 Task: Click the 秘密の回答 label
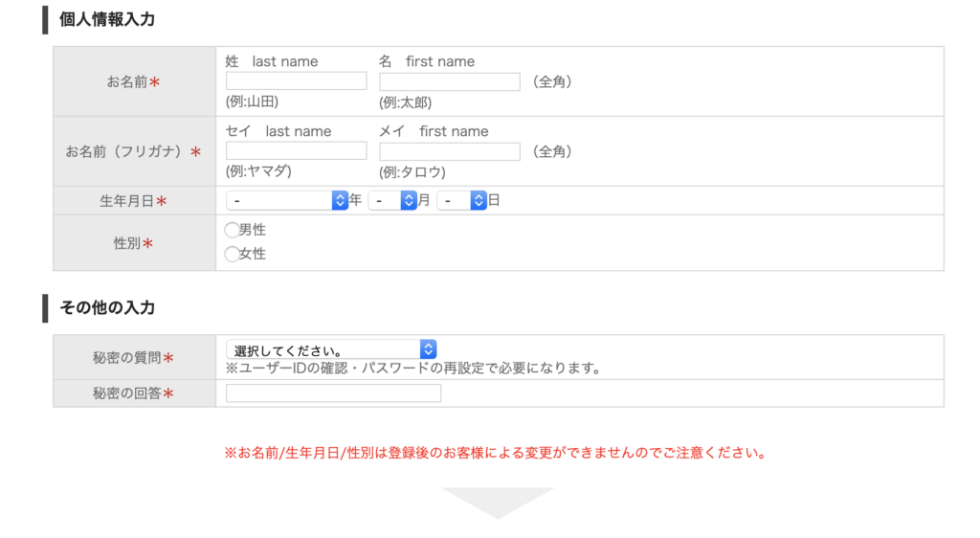pyautogui.click(x=134, y=393)
